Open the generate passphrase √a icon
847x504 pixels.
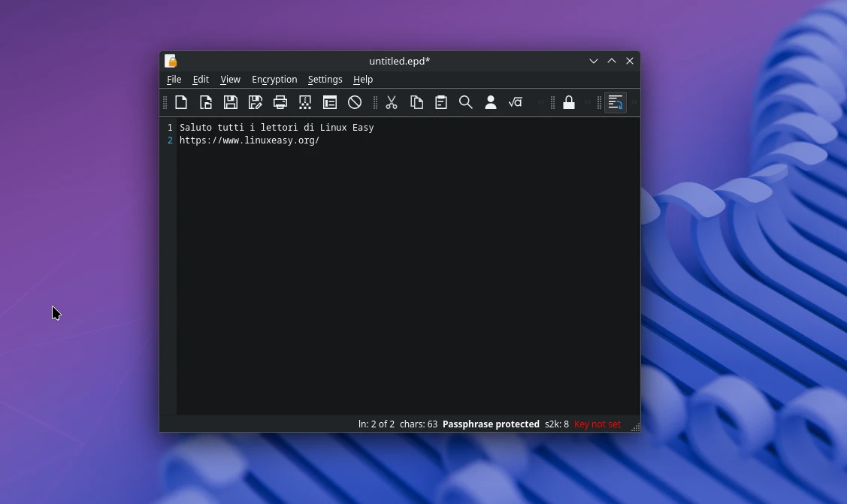pyautogui.click(x=516, y=102)
